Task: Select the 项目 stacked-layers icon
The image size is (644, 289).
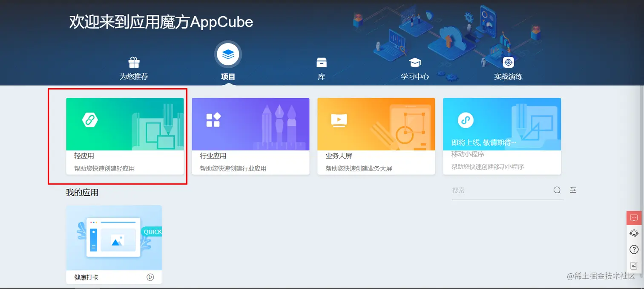Action: [x=228, y=55]
